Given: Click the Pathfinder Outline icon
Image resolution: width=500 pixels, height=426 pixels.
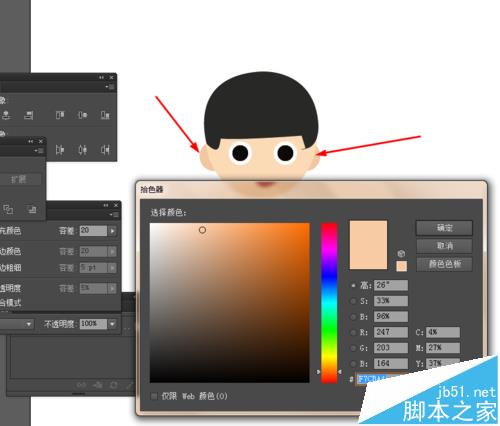Looking at the screenshot, I should [8, 209].
